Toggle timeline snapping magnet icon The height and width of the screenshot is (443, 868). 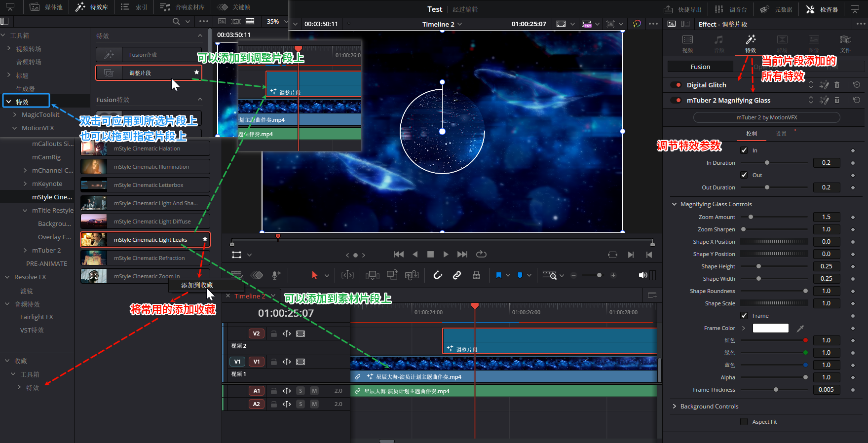[x=438, y=275]
